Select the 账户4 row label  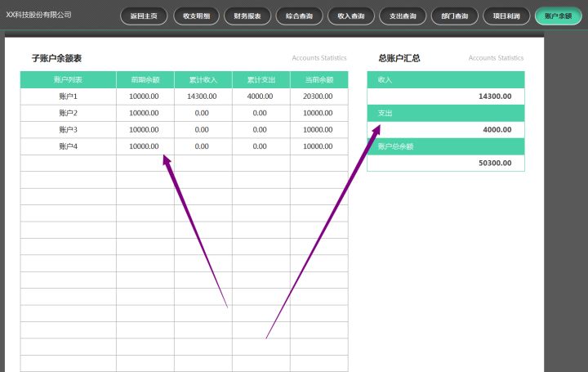tap(69, 146)
